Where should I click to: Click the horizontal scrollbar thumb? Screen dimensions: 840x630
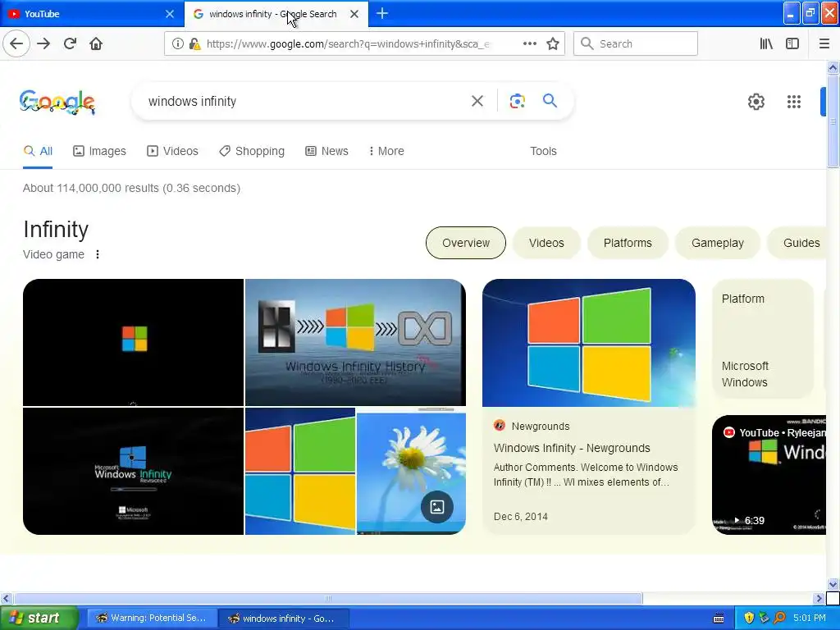point(328,598)
